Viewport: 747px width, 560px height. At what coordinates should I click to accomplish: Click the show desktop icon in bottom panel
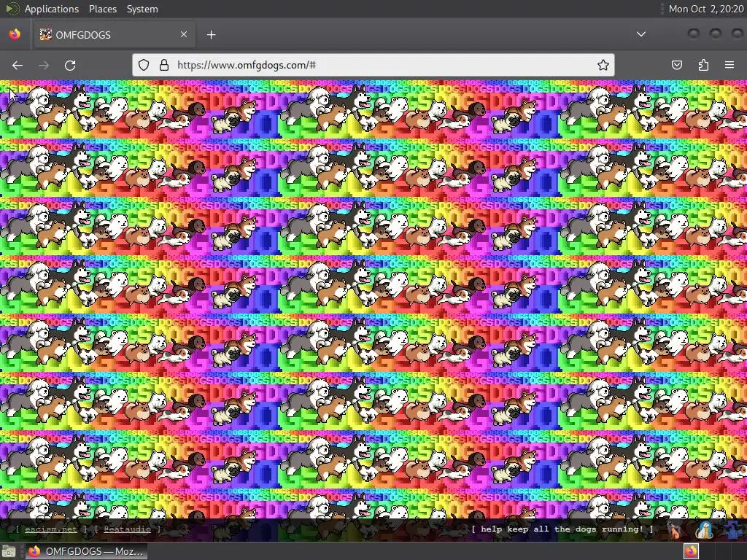coord(9,551)
